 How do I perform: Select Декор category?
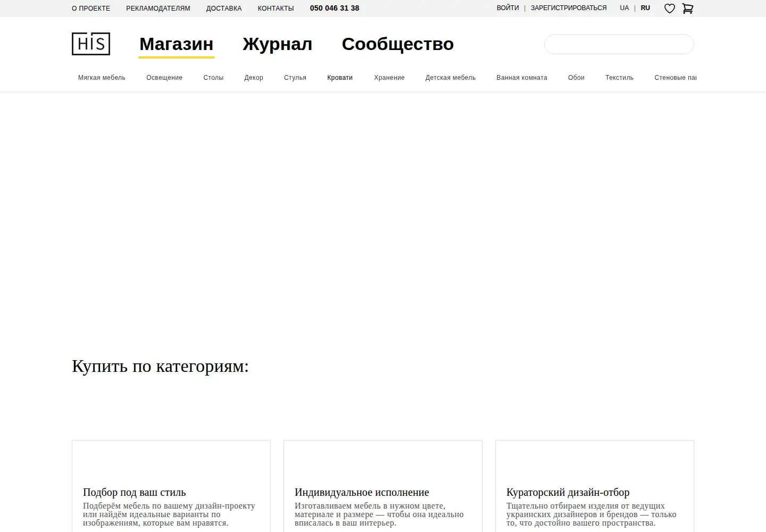click(254, 78)
